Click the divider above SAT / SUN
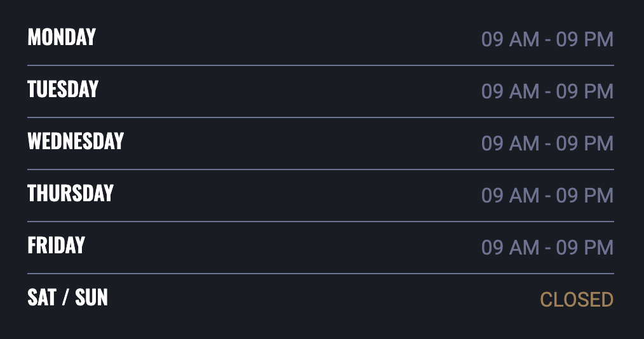Screen dimensions: 644x339 point(321,274)
